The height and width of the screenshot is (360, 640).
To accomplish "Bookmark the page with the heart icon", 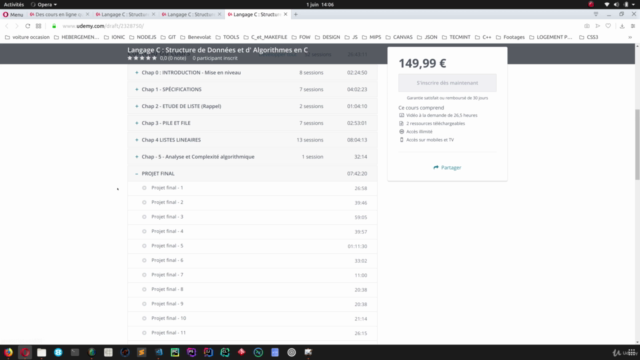I will [608, 26].
